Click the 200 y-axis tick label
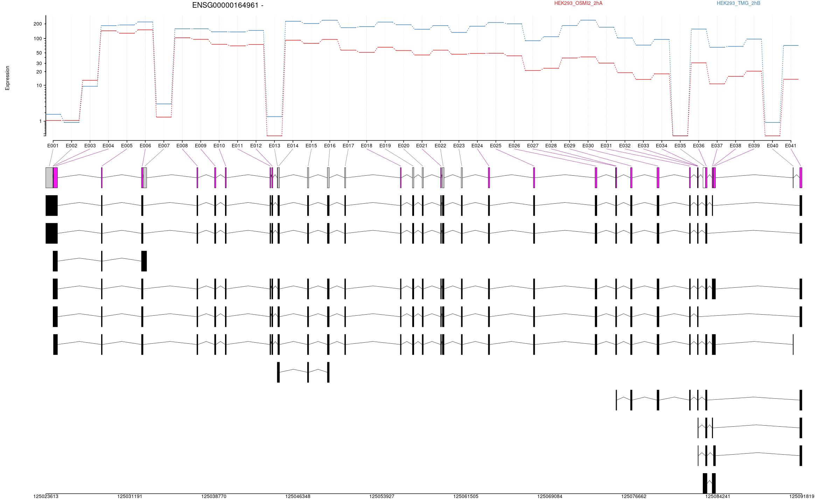The height and width of the screenshot is (504, 840). pyautogui.click(x=37, y=24)
